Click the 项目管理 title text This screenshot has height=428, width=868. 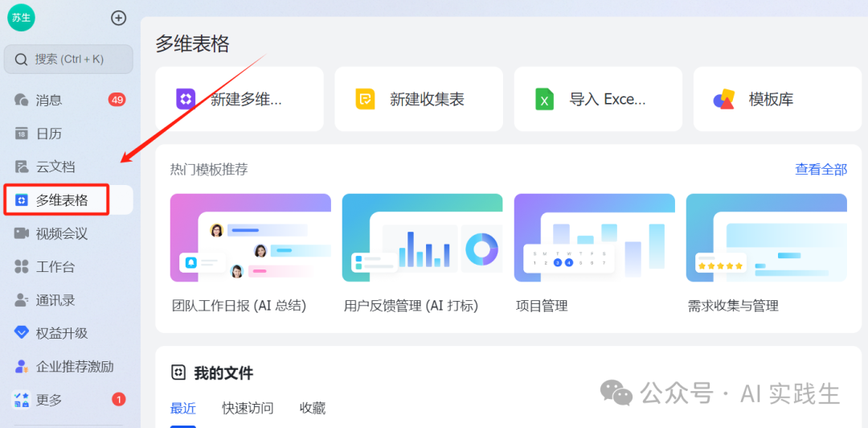(542, 306)
